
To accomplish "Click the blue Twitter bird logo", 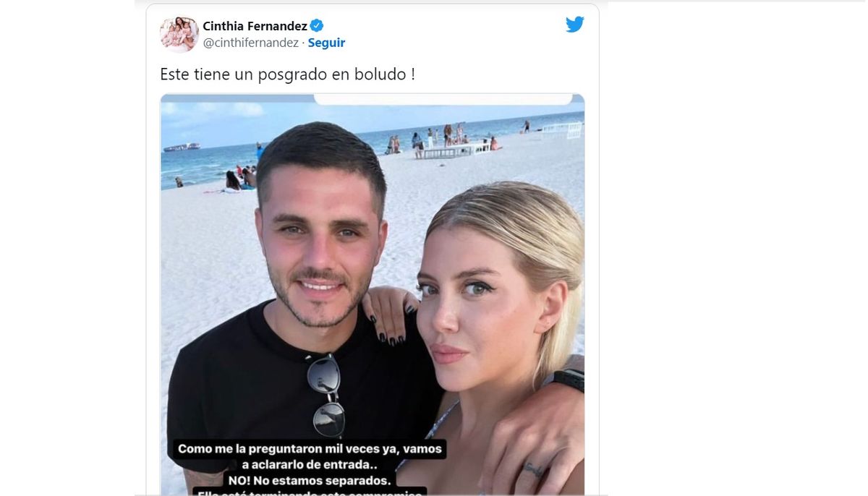I will pyautogui.click(x=575, y=25).
